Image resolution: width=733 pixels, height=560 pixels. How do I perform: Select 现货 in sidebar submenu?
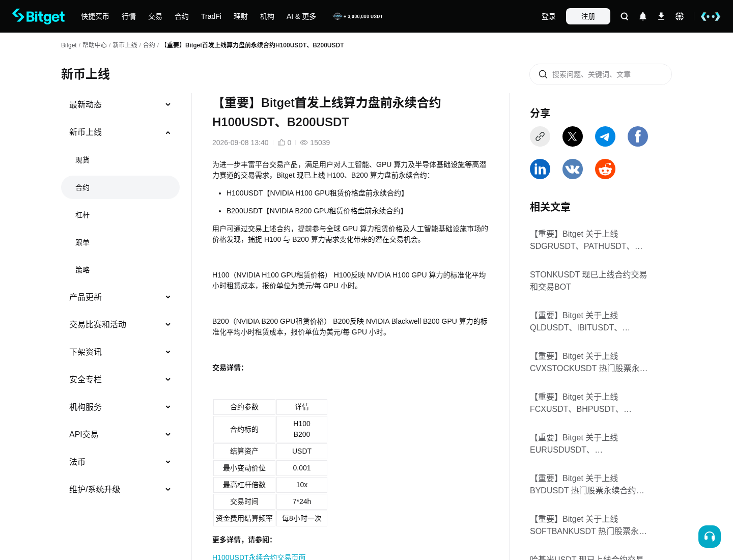pyautogui.click(x=120, y=160)
